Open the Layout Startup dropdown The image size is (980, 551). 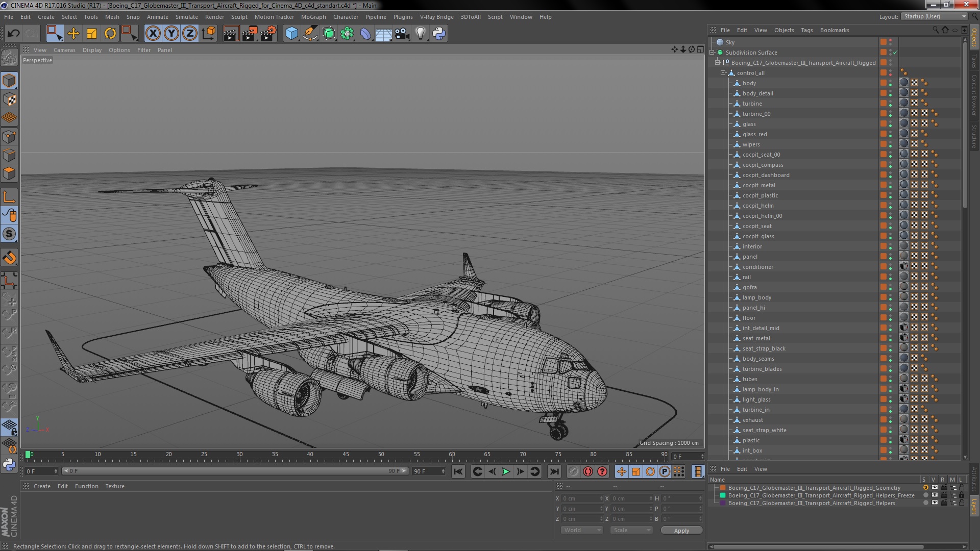(x=934, y=16)
